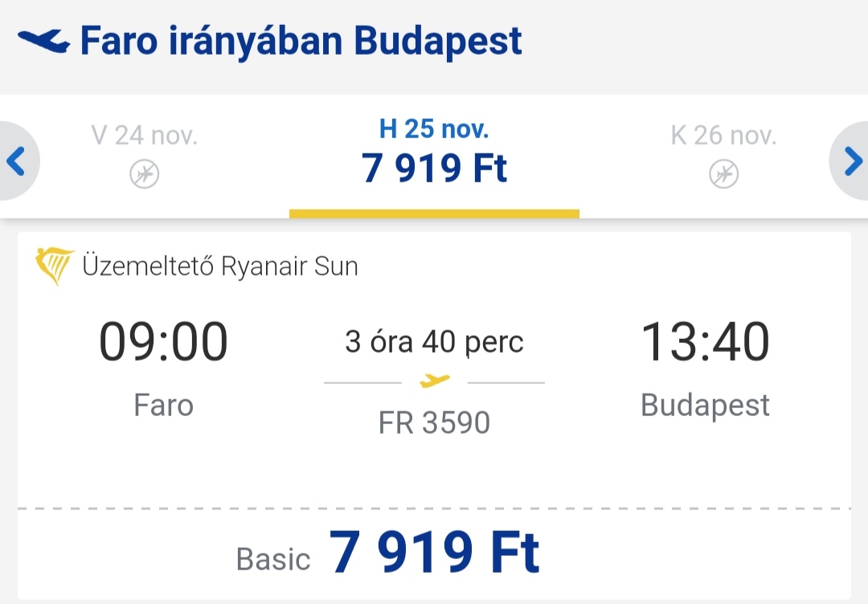Image resolution: width=868 pixels, height=604 pixels.
Task: Select the K 26 nov. date tab
Action: (723, 157)
